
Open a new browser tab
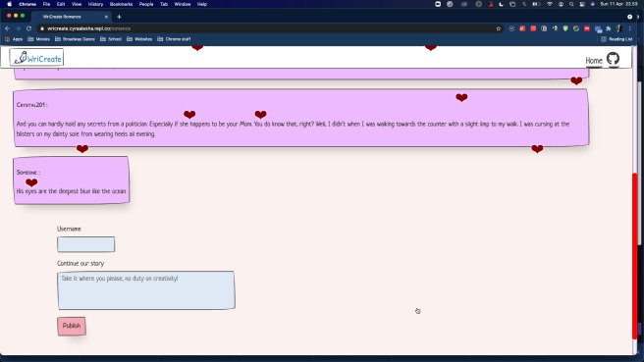(x=119, y=17)
